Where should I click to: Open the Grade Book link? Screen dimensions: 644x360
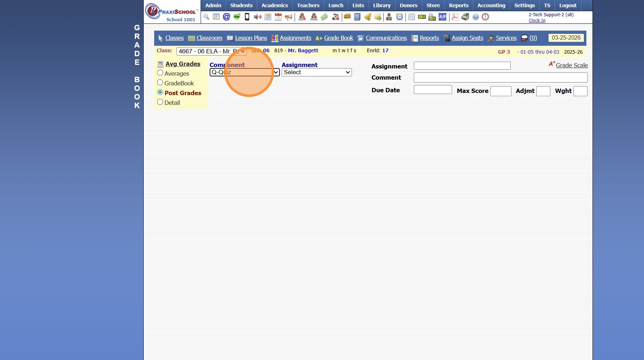click(339, 38)
